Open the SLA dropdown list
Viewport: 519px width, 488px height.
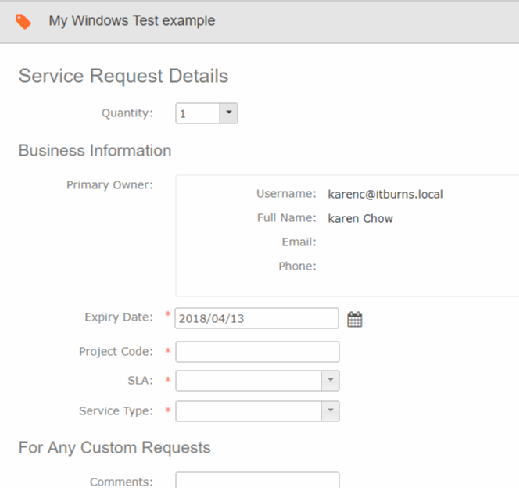(330, 380)
